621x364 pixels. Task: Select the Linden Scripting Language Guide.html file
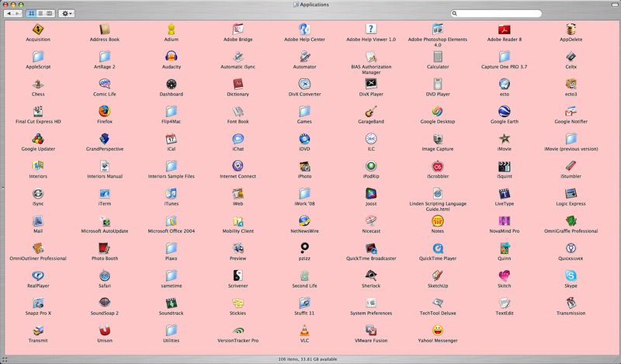click(438, 193)
